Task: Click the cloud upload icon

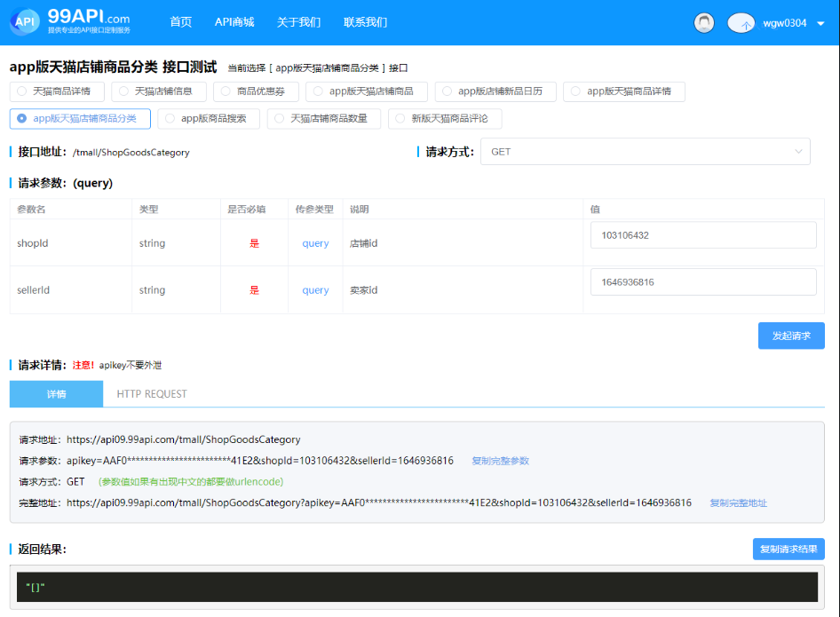Action: tap(741, 23)
